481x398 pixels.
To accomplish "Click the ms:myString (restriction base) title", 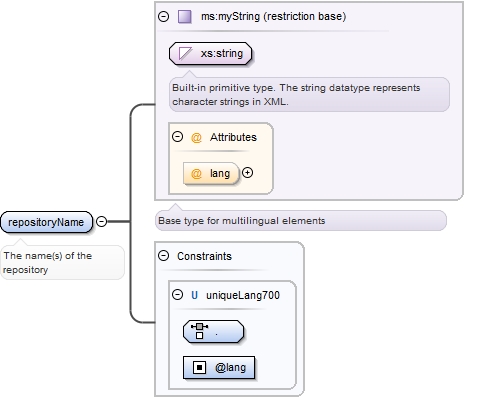I will point(273,16).
